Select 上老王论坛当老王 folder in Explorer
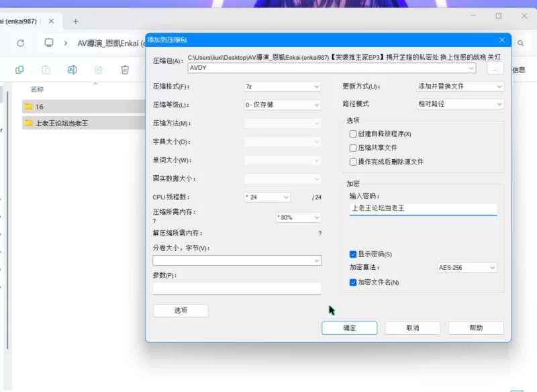 click(x=84, y=123)
